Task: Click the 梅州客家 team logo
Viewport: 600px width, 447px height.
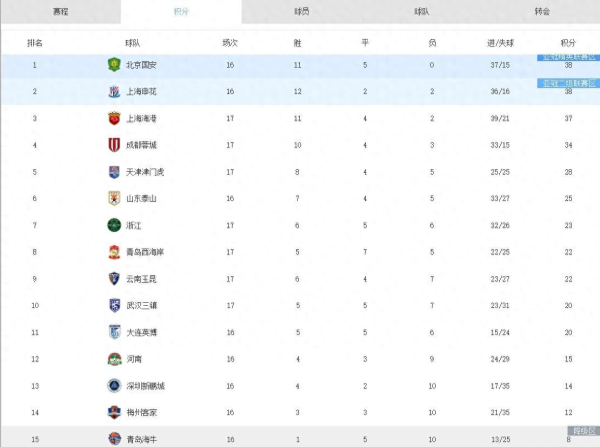Action: (x=114, y=412)
